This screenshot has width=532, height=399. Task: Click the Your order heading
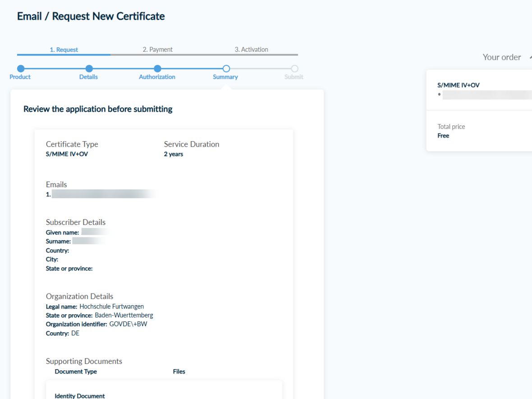[x=501, y=57]
